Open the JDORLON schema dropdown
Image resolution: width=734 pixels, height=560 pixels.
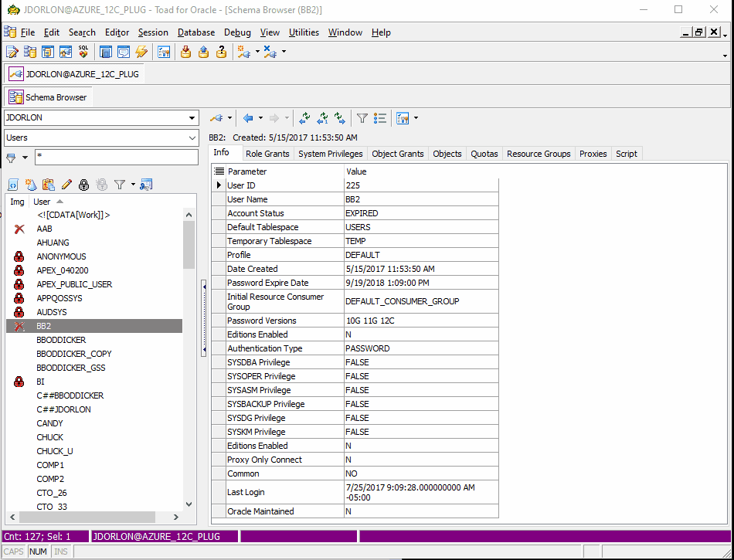[x=192, y=118]
